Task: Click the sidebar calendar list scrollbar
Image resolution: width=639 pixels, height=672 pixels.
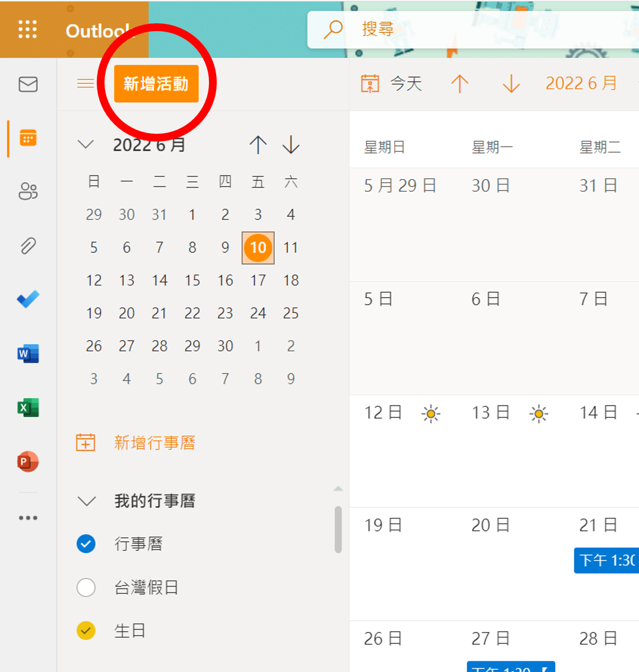Action: coord(338,530)
